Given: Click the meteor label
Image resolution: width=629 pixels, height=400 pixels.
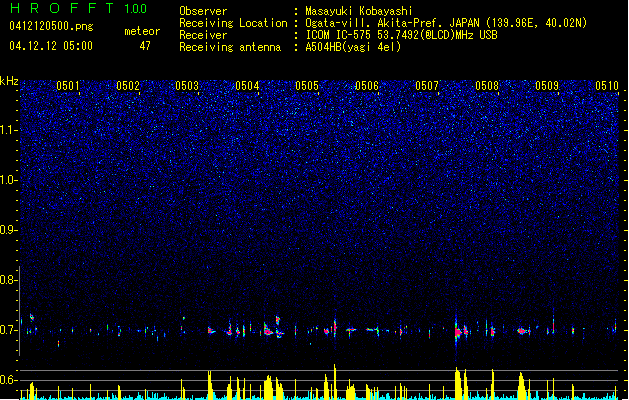Looking at the screenshot, I should click(x=142, y=31).
